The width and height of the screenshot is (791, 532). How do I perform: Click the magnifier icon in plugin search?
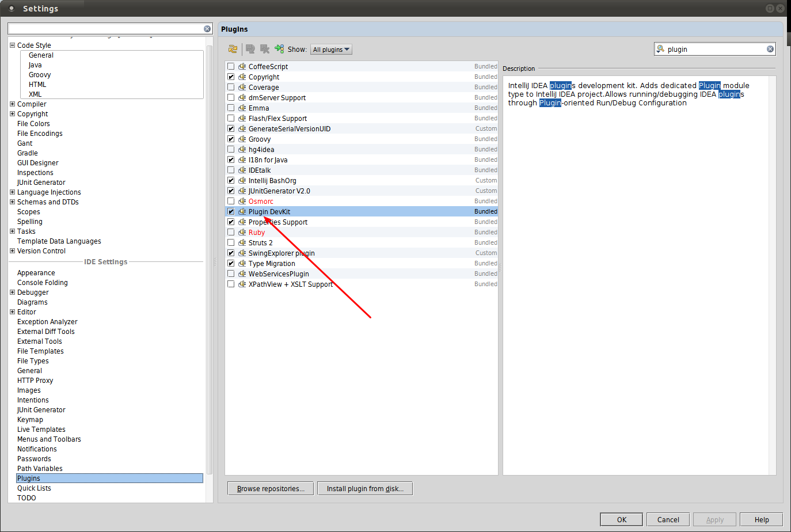coord(661,49)
